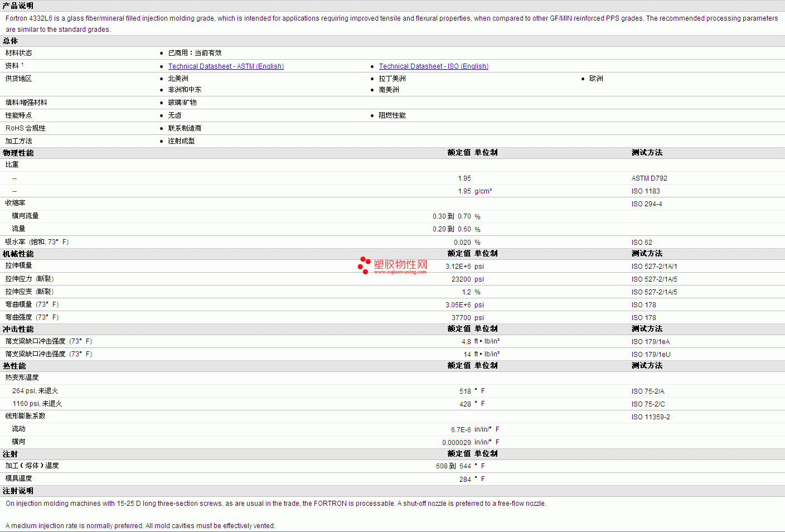Click the 无卤 feature entry
The height and width of the screenshot is (532, 785).
point(175,115)
